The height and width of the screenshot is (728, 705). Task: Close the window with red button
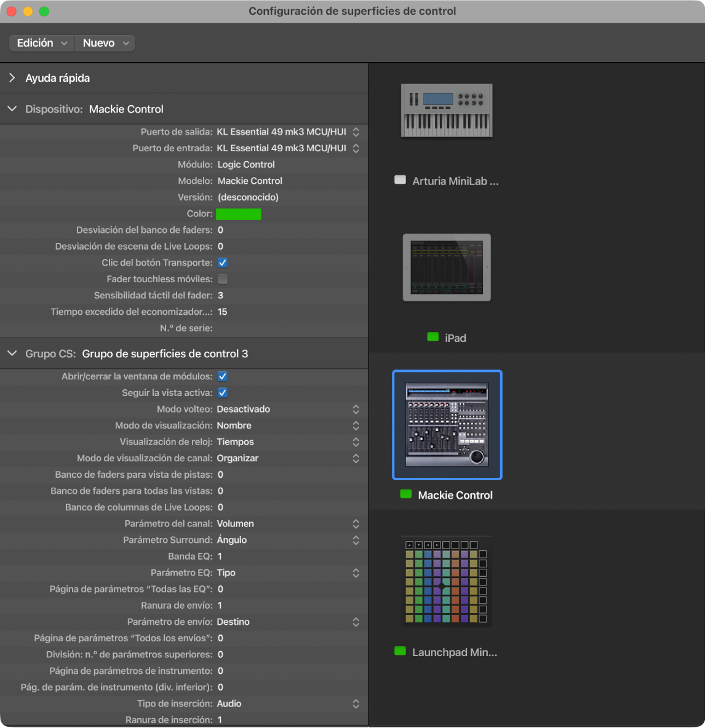12,11
